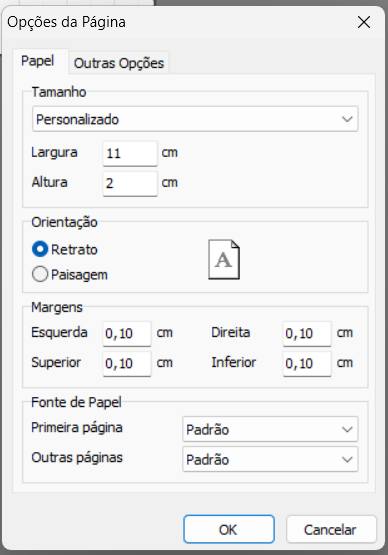Open the Outras Opções tab
Viewport: 388px width, 555px height.
[119, 63]
